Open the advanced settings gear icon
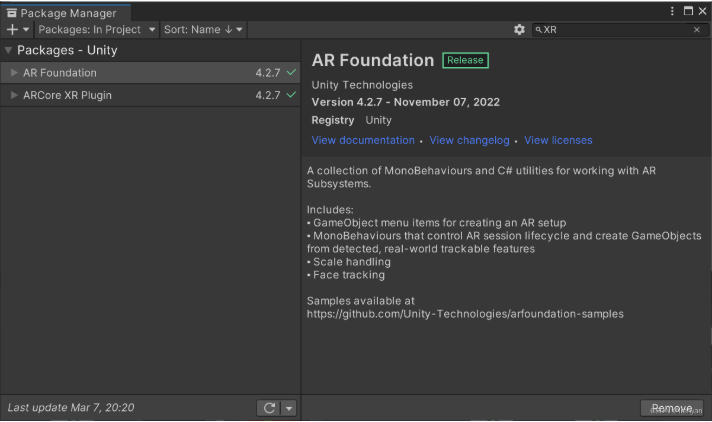This screenshot has width=712, height=422. pyautogui.click(x=519, y=30)
